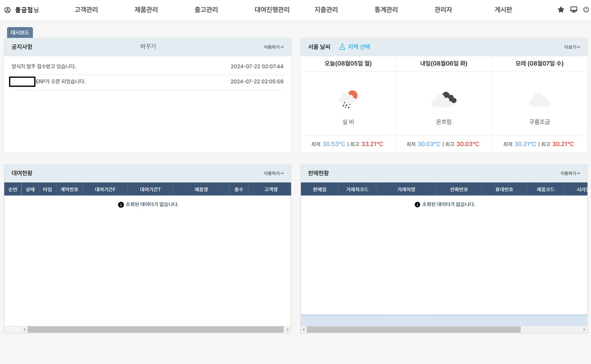Open the 고객관리 menu
This screenshot has width=591, height=364.
[86, 10]
